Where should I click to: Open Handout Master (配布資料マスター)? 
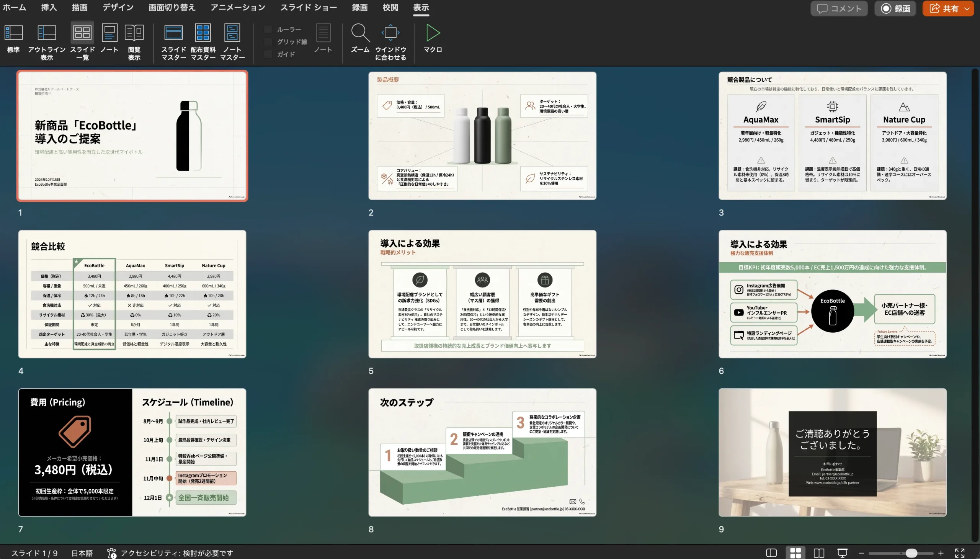[x=203, y=41]
